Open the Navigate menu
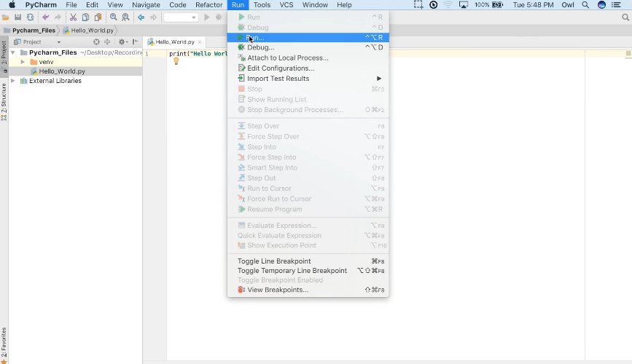The image size is (632, 364). point(146,5)
